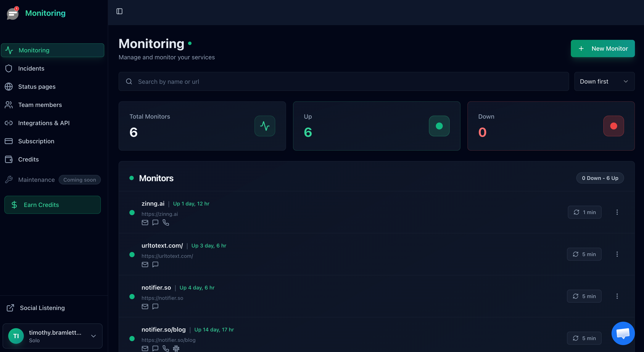The width and height of the screenshot is (644, 352).
Task: Click the green status dot next to notifier.so
Action: tap(132, 296)
